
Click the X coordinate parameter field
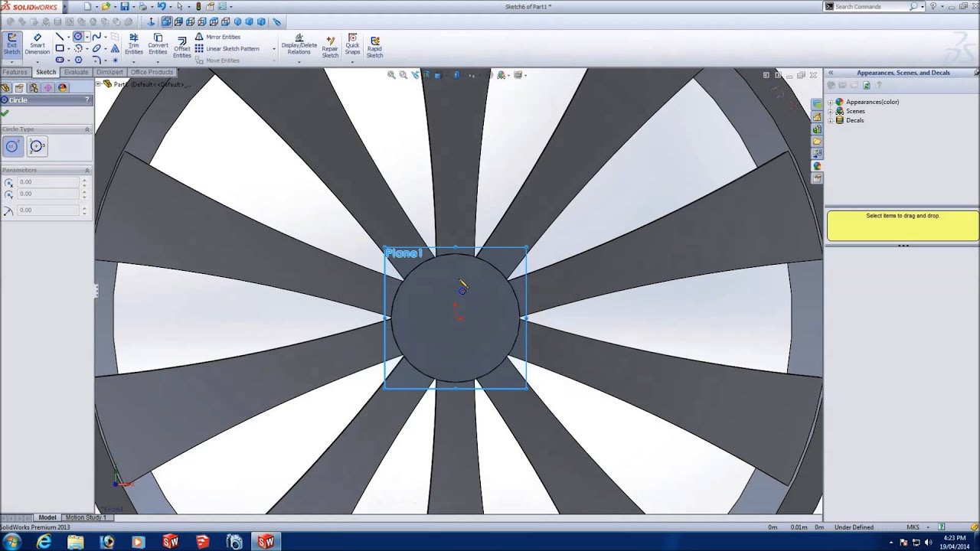[x=48, y=182]
